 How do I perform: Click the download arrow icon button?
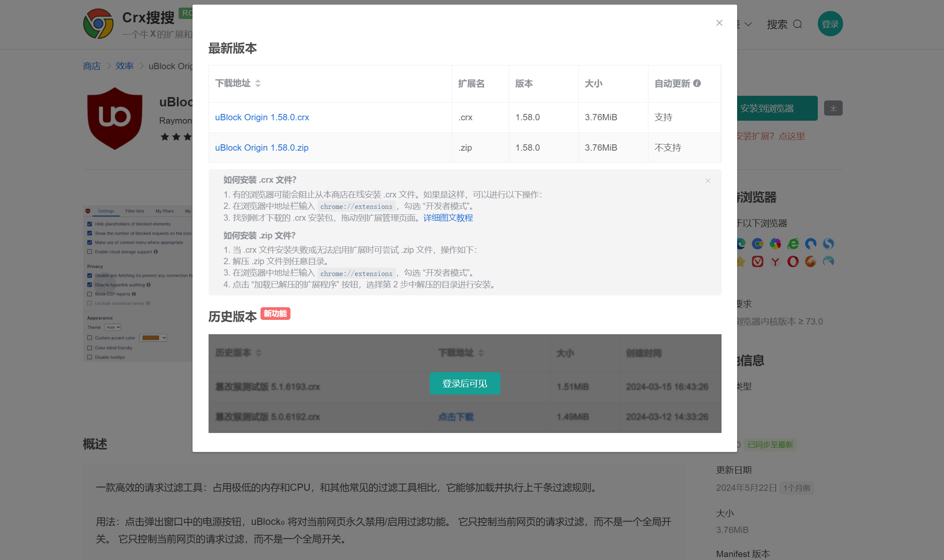pos(833,108)
